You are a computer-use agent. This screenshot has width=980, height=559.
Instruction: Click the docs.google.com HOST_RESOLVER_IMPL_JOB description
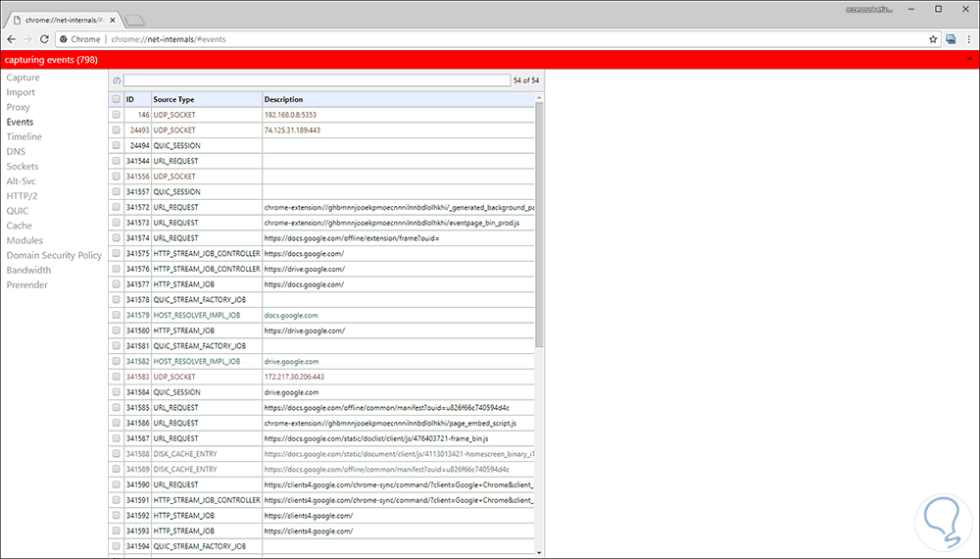coord(291,315)
